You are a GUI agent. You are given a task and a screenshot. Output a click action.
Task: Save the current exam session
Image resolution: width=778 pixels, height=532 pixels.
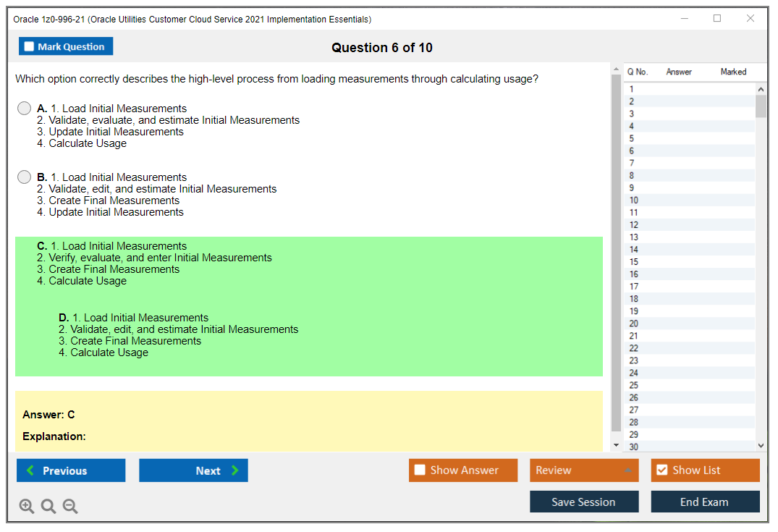tap(583, 502)
